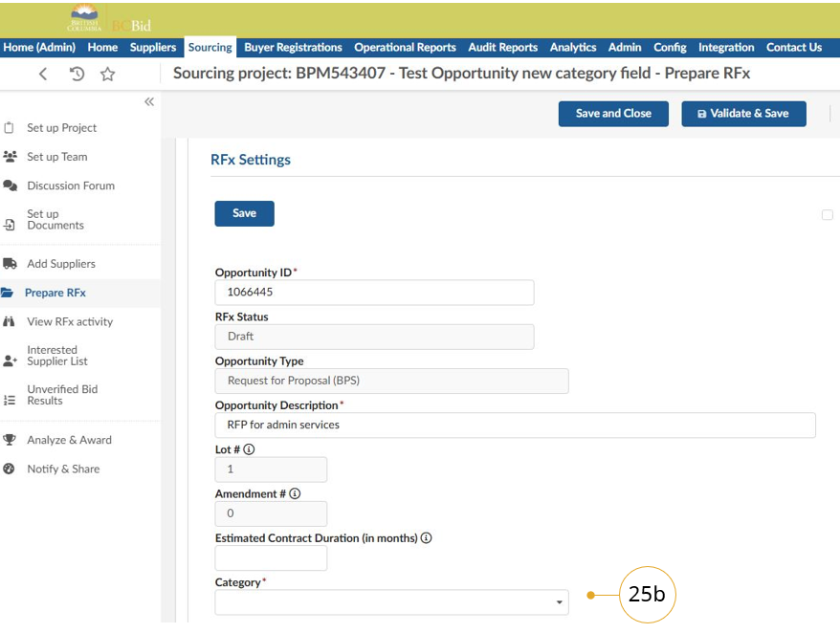This screenshot has height=633, width=840.
Task: Click the Validate & Save button
Action: (743, 114)
